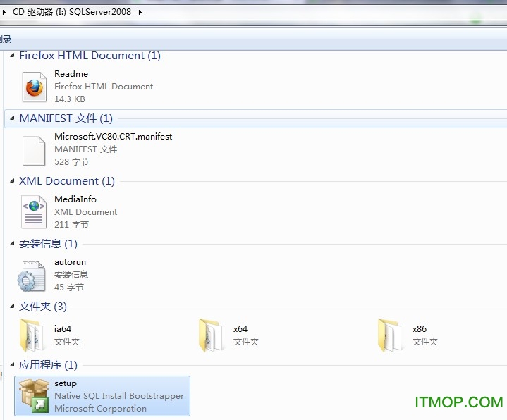Click the Native SQL Install Bootstrapper description
Screen dimensions: 507x420
(x=118, y=396)
